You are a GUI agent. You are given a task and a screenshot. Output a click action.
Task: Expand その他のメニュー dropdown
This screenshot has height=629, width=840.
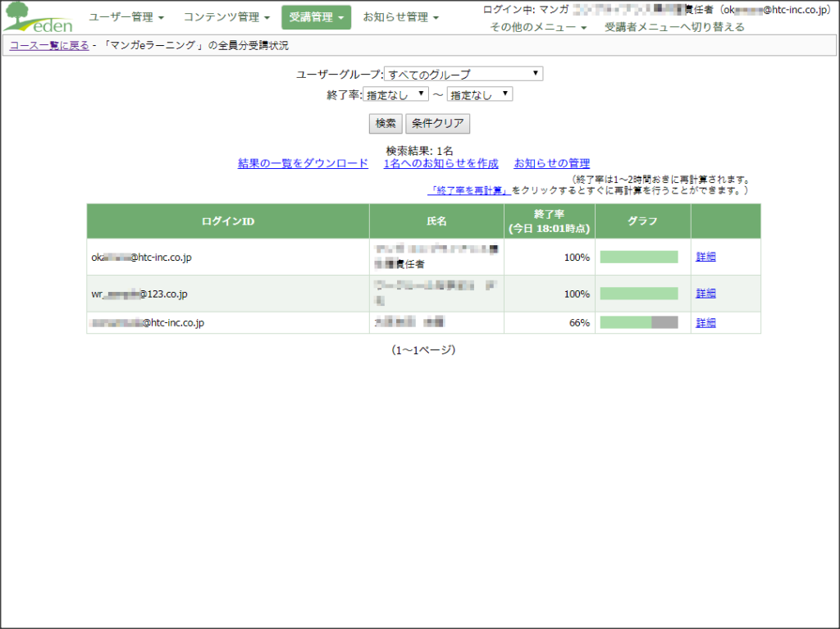point(538,27)
